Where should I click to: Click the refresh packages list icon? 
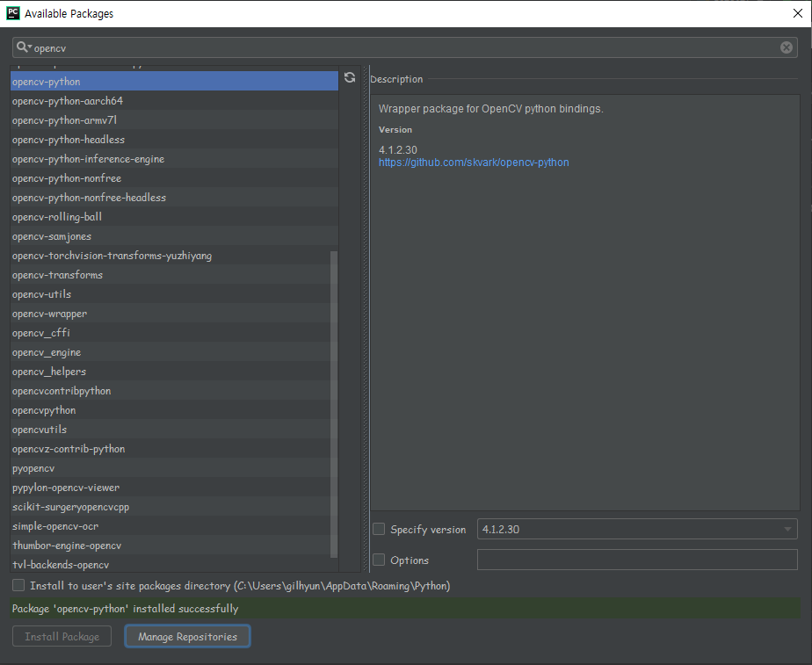click(350, 77)
